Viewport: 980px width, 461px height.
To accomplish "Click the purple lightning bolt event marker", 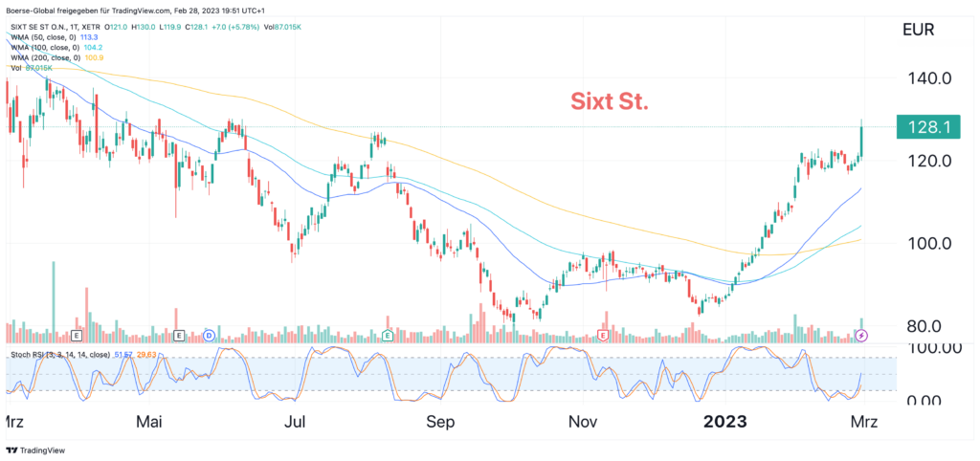I will 861,335.
